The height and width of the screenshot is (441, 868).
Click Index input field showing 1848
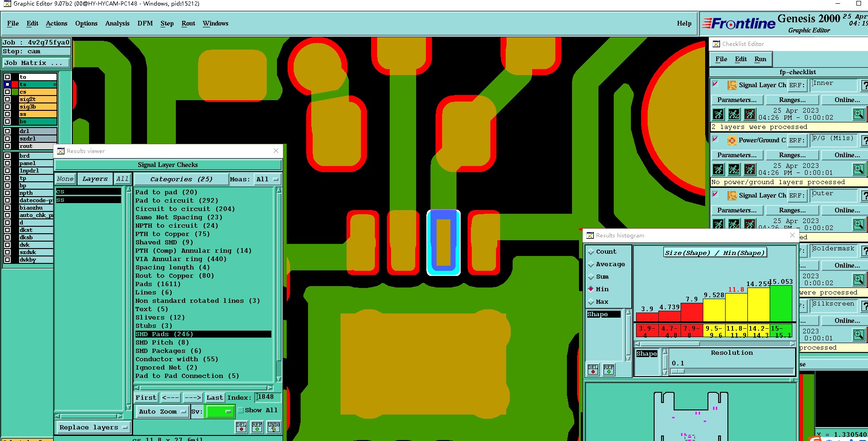coord(268,397)
